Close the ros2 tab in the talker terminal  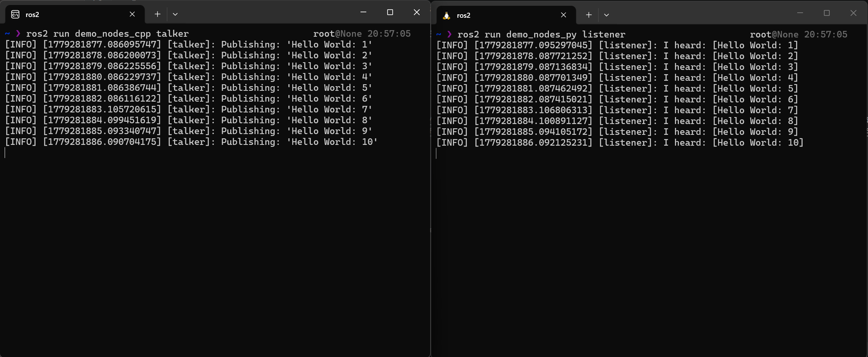(x=132, y=14)
